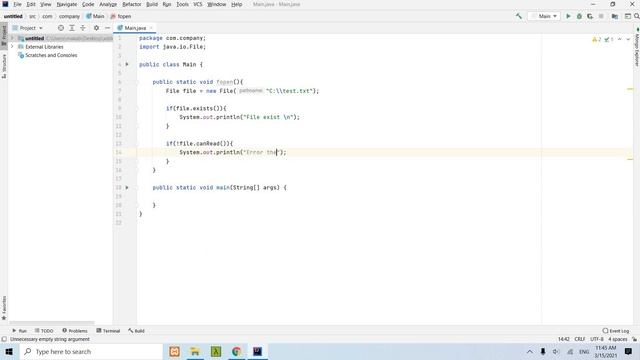This screenshot has width=640, height=360.
Task: Click the run anything window icon
Action: click(x=628, y=16)
